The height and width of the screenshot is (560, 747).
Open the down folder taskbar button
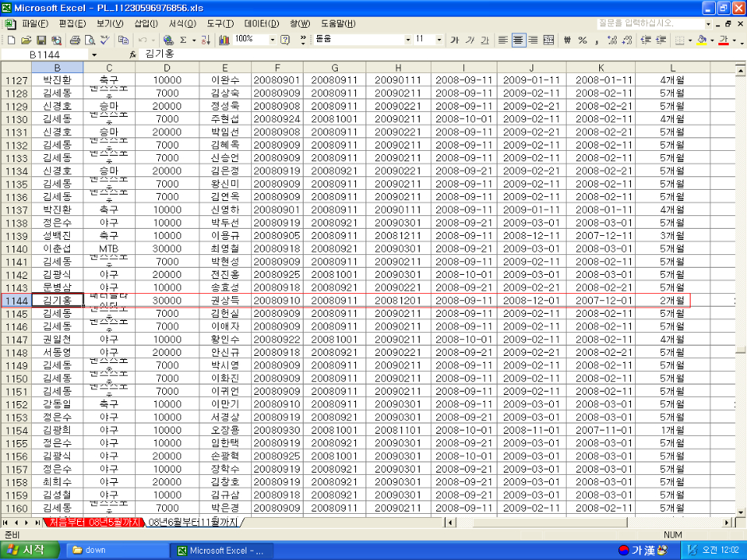click(x=117, y=550)
